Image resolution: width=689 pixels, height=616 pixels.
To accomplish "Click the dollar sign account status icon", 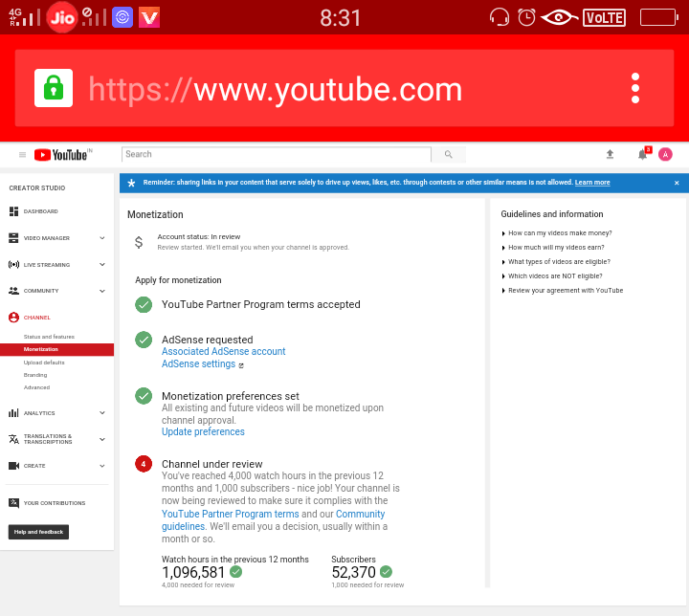I will coord(139,242).
